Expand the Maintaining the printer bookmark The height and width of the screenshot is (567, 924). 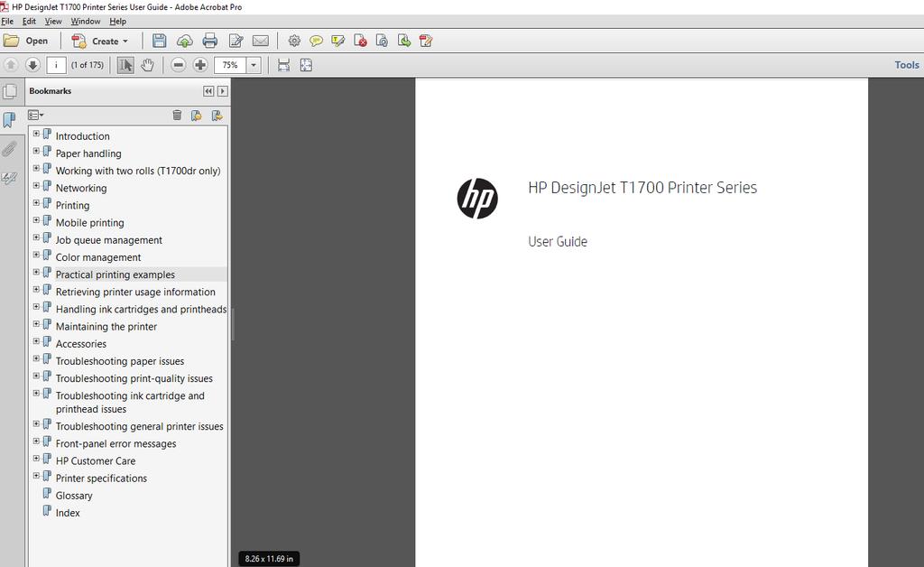[x=36, y=324]
